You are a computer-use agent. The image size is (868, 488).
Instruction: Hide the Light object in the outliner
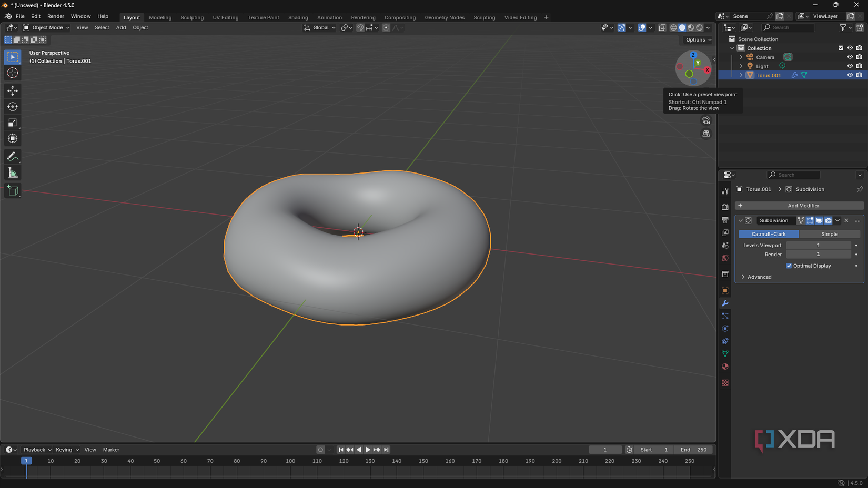(850, 66)
